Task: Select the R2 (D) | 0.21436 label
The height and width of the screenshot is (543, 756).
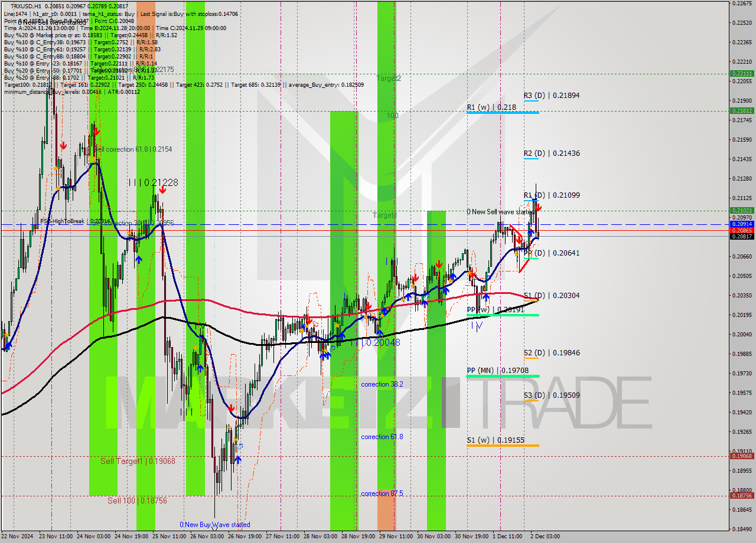Action: click(x=552, y=153)
